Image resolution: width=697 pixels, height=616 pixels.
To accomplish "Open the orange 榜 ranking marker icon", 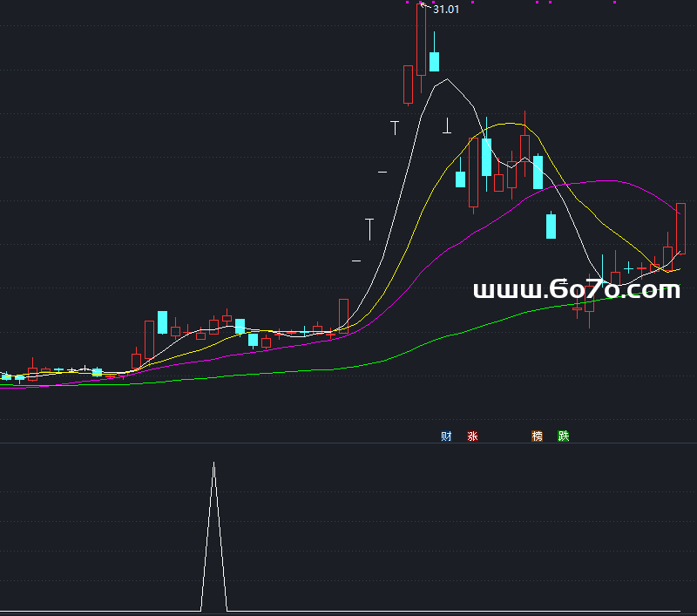I will tap(537, 437).
